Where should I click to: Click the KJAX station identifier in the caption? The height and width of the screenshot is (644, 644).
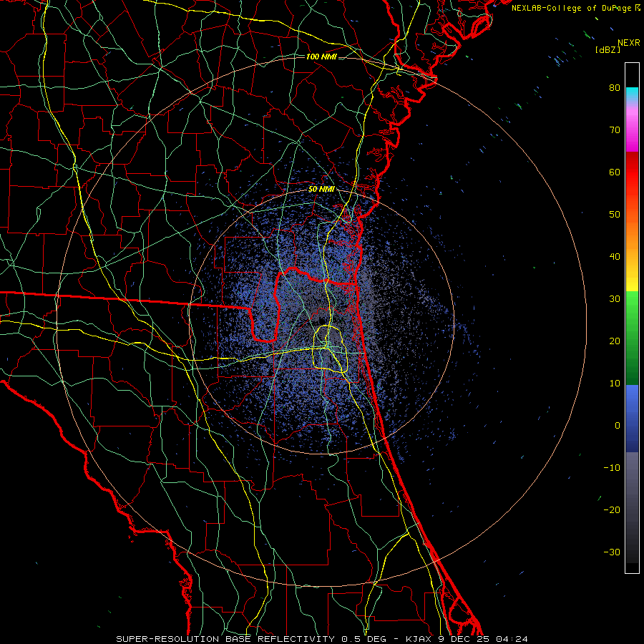coord(418,639)
